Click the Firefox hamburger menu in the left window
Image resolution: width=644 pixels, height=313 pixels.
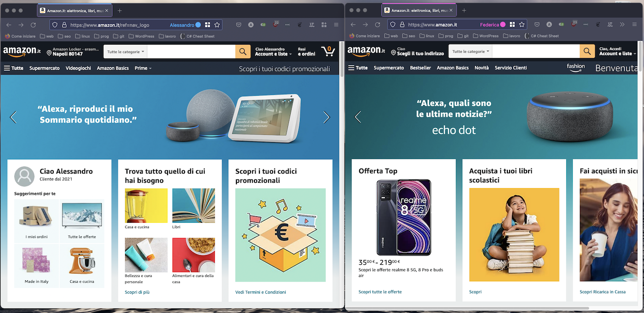336,25
